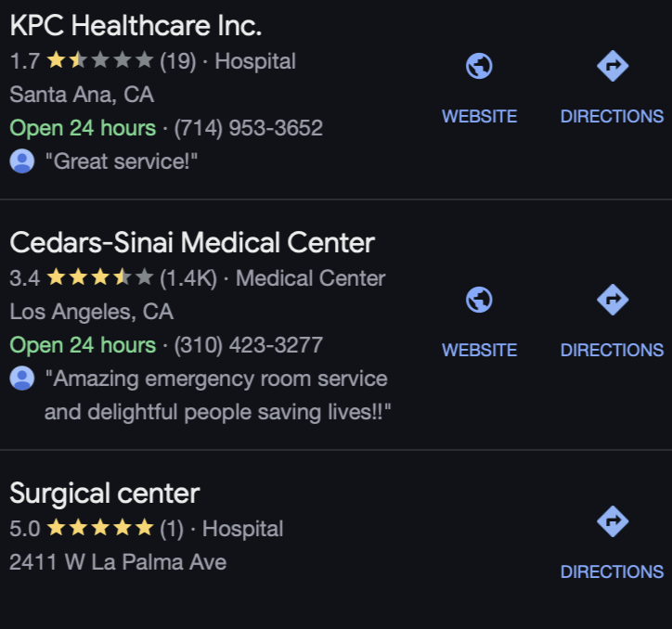The image size is (672, 629).
Task: Open the Cedars-Sinai Medical Center listing
Action: click(192, 243)
